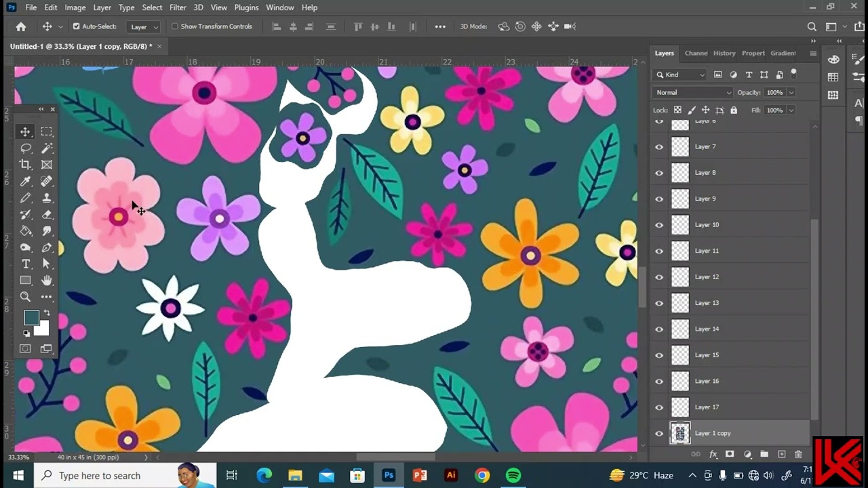Image resolution: width=868 pixels, height=488 pixels.
Task: Open the Filter menu
Action: 178,7
